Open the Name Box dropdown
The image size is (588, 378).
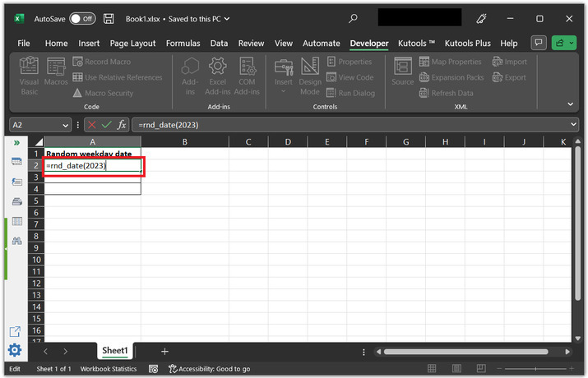click(65, 125)
